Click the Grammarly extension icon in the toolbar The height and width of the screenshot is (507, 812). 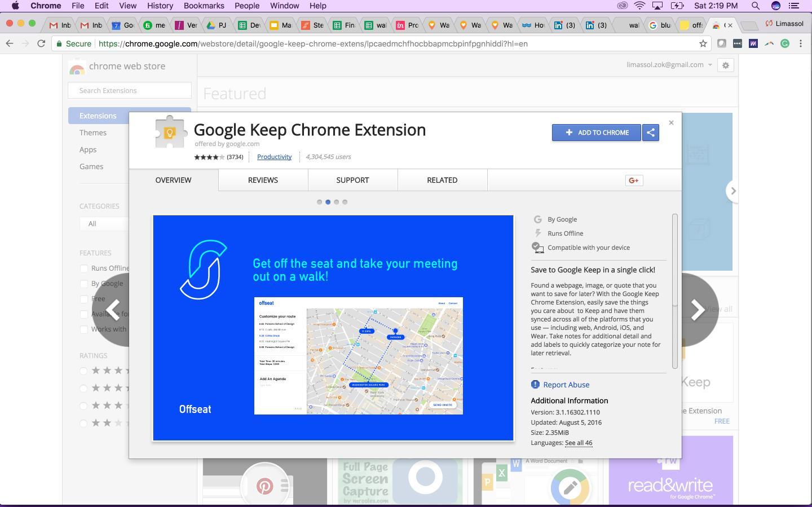785,43
